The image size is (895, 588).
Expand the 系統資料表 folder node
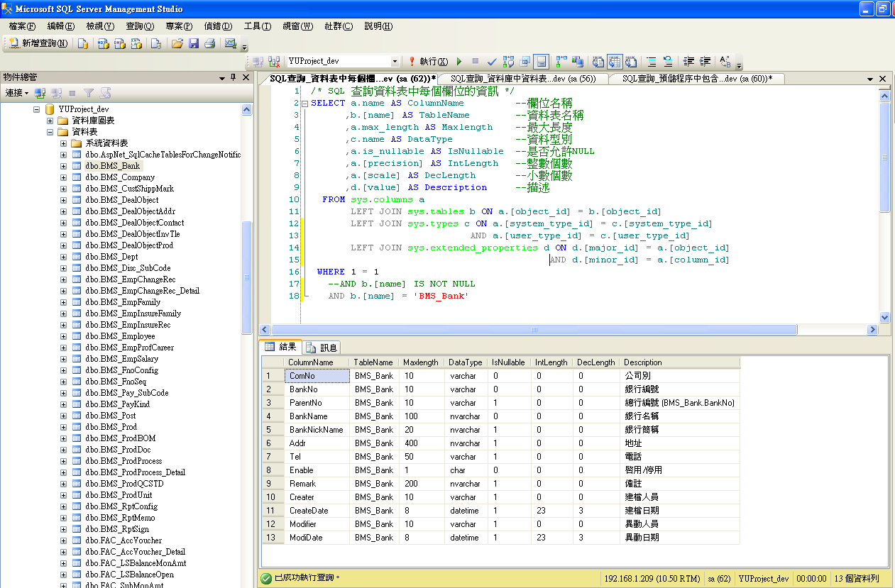point(64,143)
